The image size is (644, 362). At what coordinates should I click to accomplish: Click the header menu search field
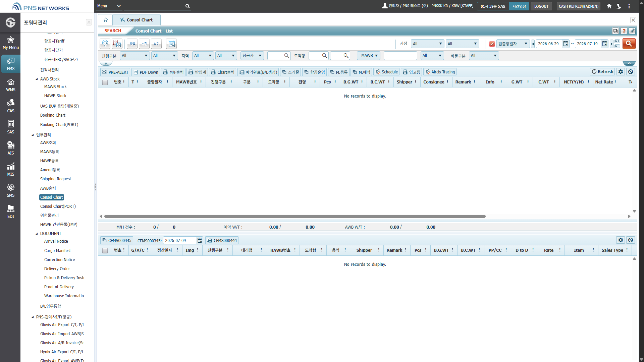154,6
